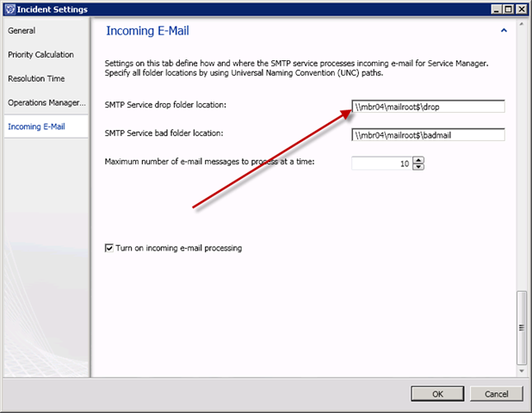Focus the SMTP bad folder location field
The width and height of the screenshot is (532, 413).
pos(428,134)
